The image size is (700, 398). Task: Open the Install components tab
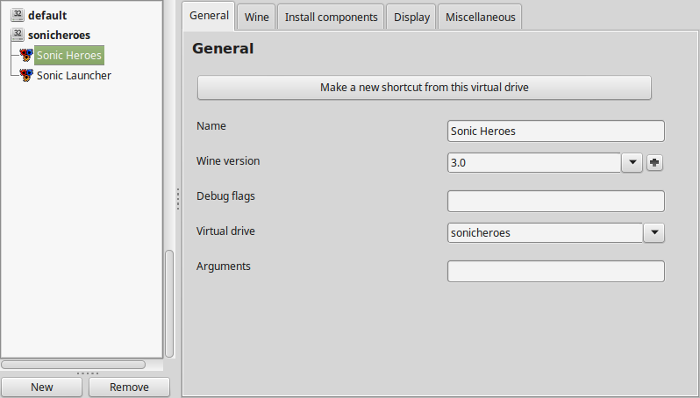pyautogui.click(x=331, y=17)
